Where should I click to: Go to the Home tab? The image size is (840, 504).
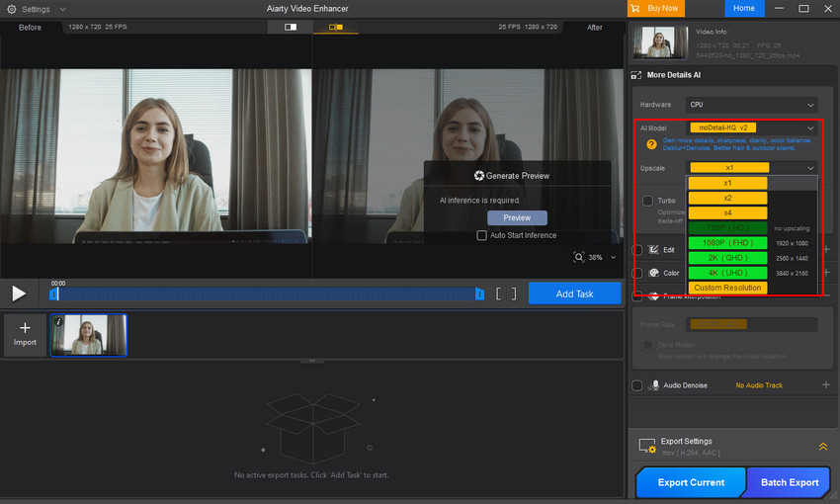pyautogui.click(x=744, y=9)
